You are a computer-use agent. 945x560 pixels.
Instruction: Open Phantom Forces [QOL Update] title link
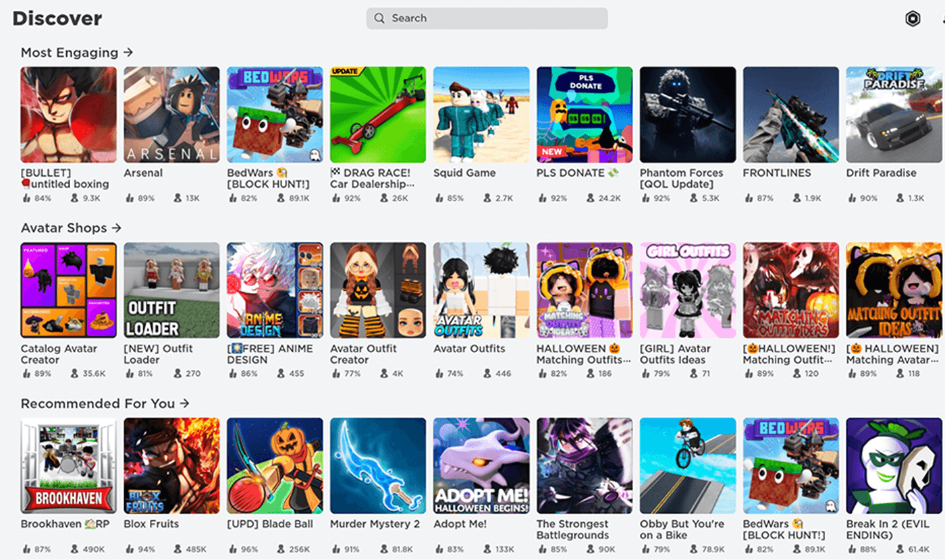[681, 178]
